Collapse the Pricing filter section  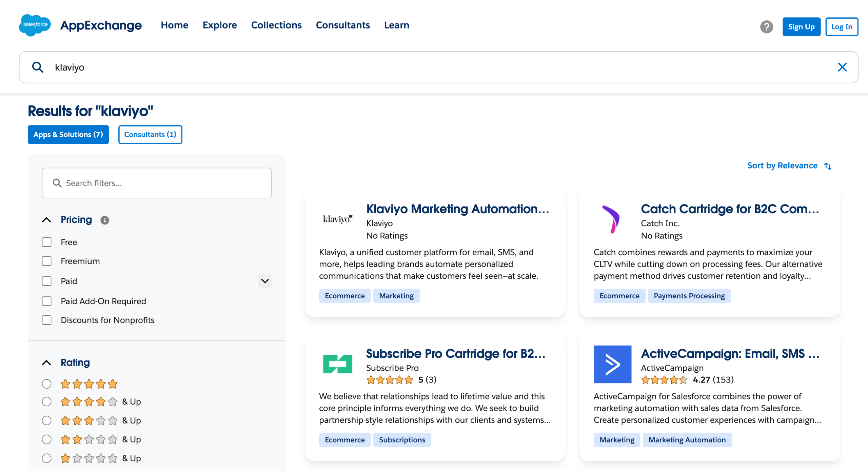pyautogui.click(x=47, y=220)
